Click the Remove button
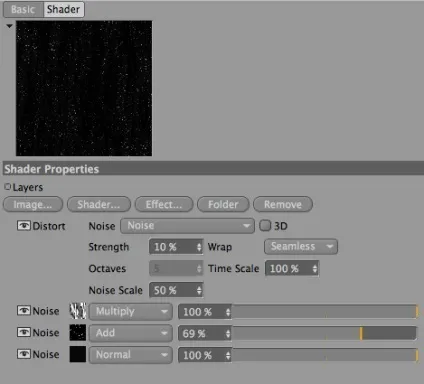The width and height of the screenshot is (424, 384). pos(283,204)
